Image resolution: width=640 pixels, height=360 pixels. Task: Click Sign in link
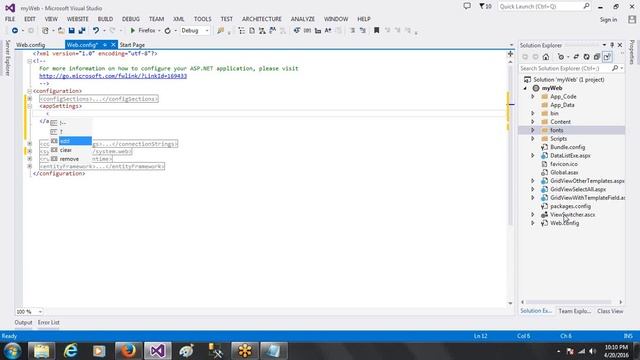608,20
